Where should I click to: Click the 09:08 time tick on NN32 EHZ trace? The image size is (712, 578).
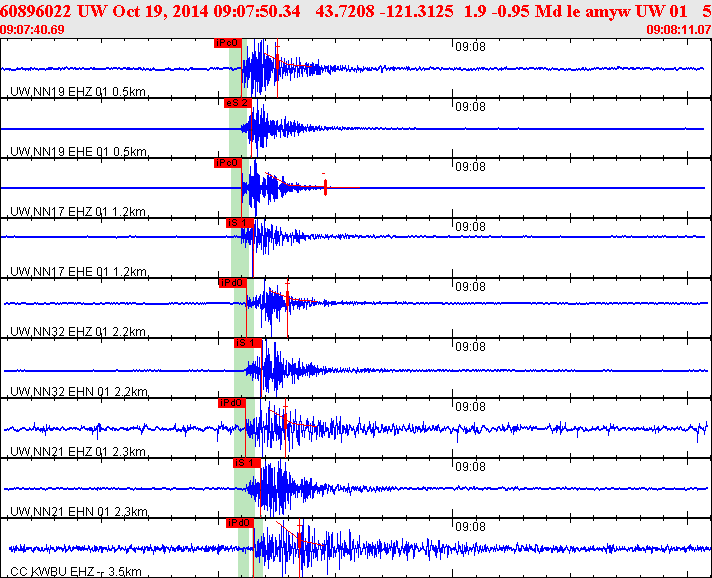tap(470, 287)
